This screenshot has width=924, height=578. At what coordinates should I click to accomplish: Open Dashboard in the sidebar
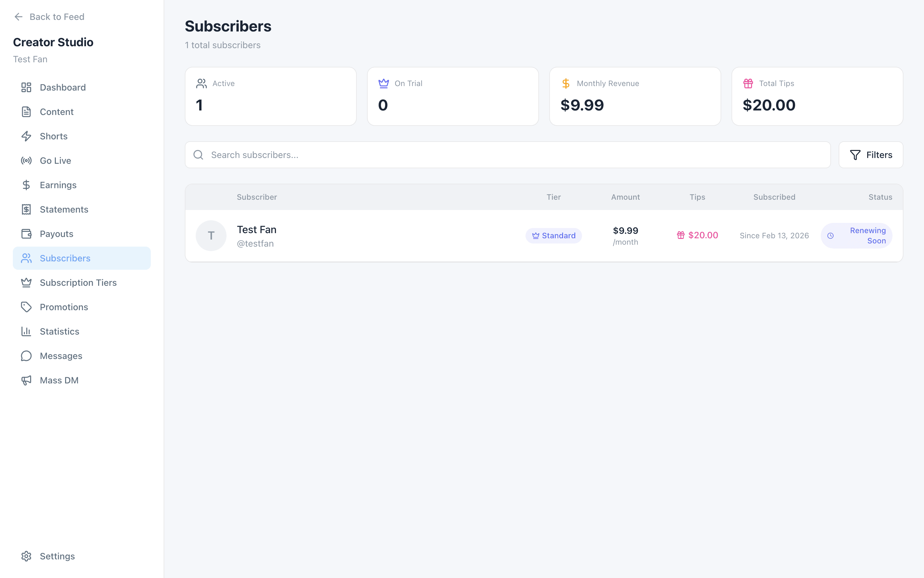click(82, 88)
